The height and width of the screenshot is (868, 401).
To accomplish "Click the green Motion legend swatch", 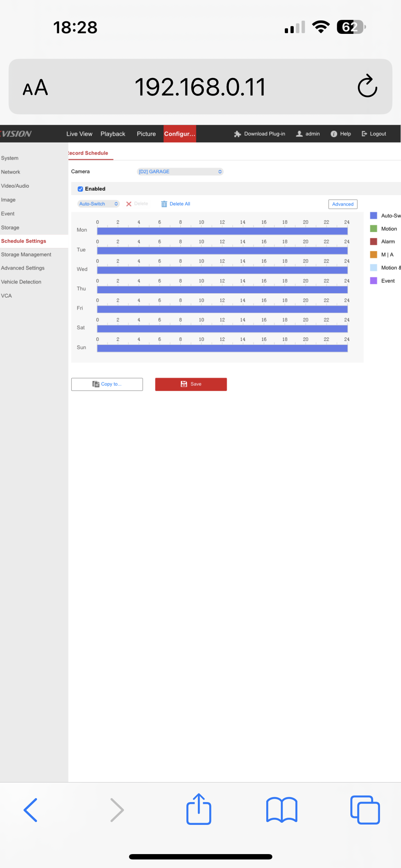I will [x=374, y=228].
